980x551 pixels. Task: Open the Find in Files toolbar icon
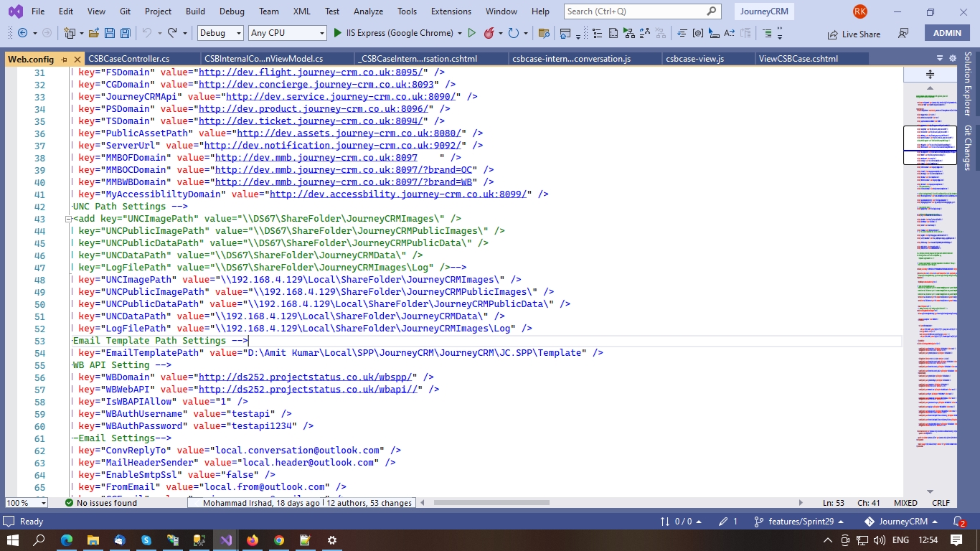(x=544, y=33)
